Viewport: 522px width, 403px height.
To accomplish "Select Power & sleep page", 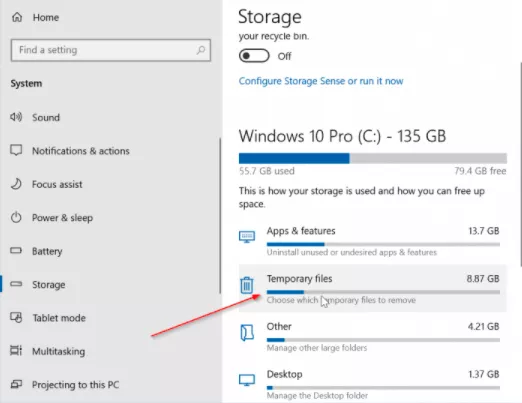I will point(62,218).
